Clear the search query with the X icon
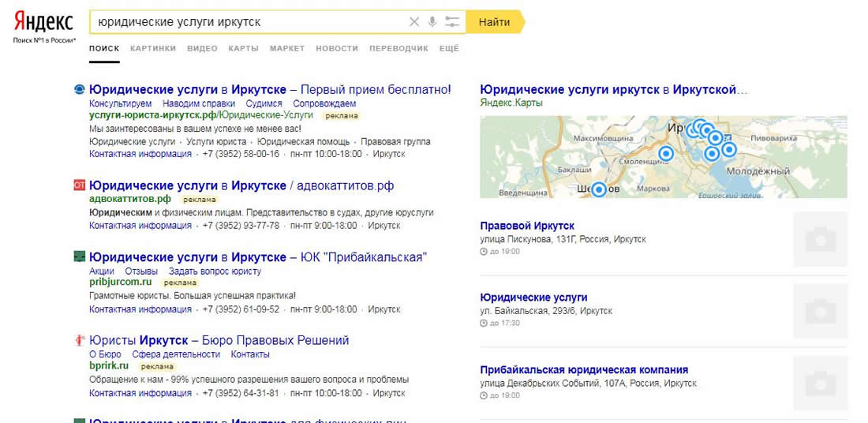This screenshot has width=868, height=423. coord(414,22)
